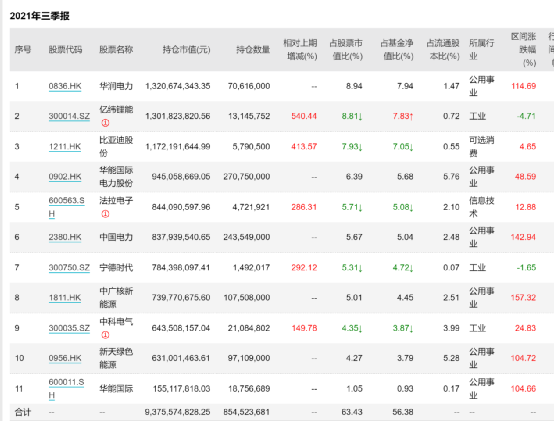Viewport: 554px width, 421px height.
Task: Open stock code link 300750.SZ
Action: pos(69,267)
